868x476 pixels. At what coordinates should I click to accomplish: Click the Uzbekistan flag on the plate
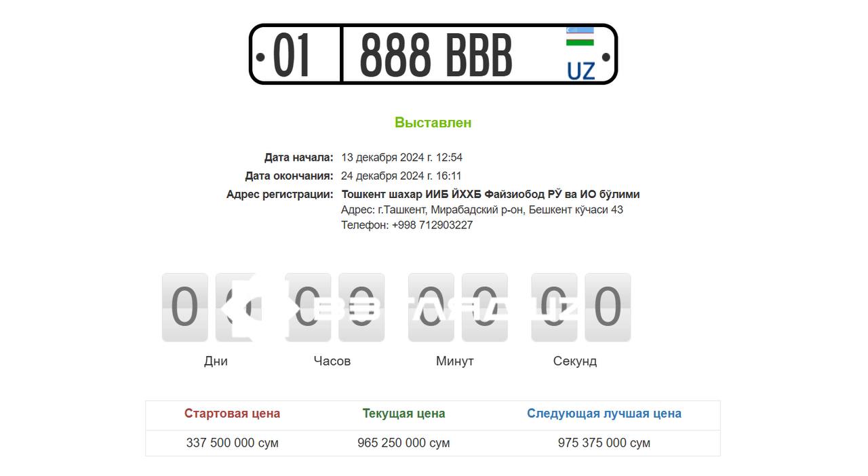580,37
